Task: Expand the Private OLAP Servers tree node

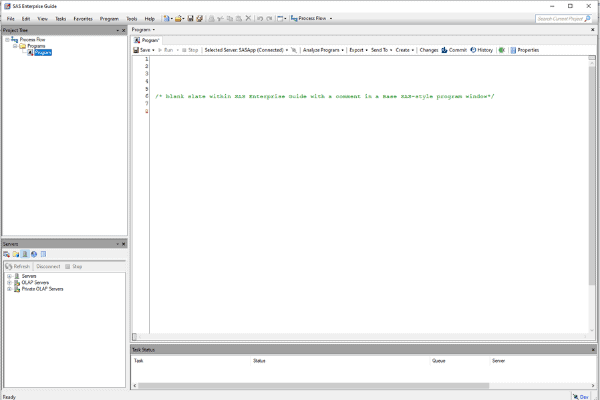Action: coord(9,289)
